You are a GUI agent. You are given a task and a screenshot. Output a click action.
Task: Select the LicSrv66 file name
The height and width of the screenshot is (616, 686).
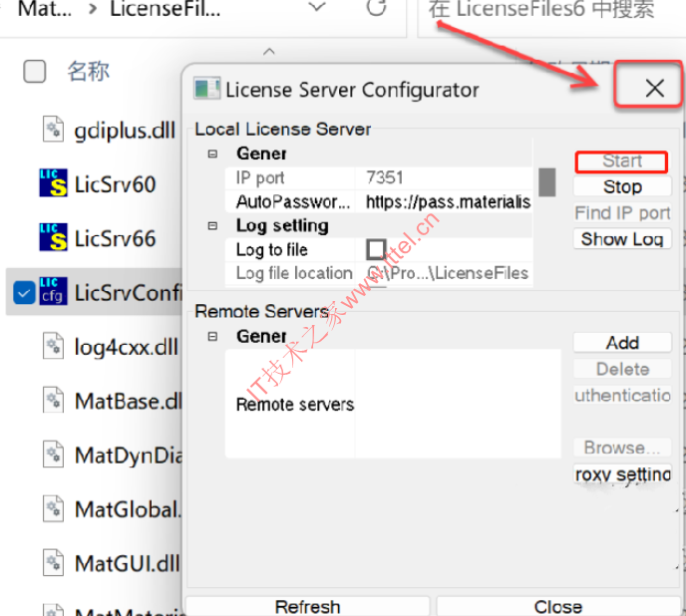pos(115,238)
